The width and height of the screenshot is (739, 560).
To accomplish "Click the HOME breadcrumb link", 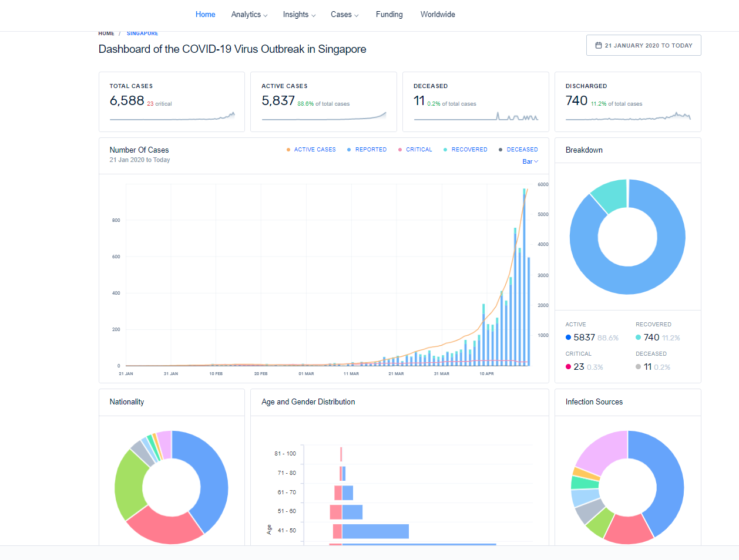I will (106, 33).
